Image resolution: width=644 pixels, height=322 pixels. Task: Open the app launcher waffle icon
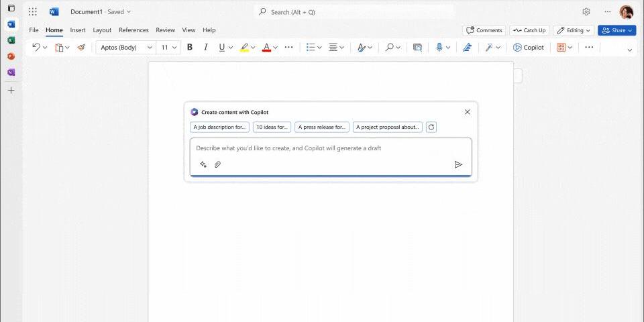[33, 11]
